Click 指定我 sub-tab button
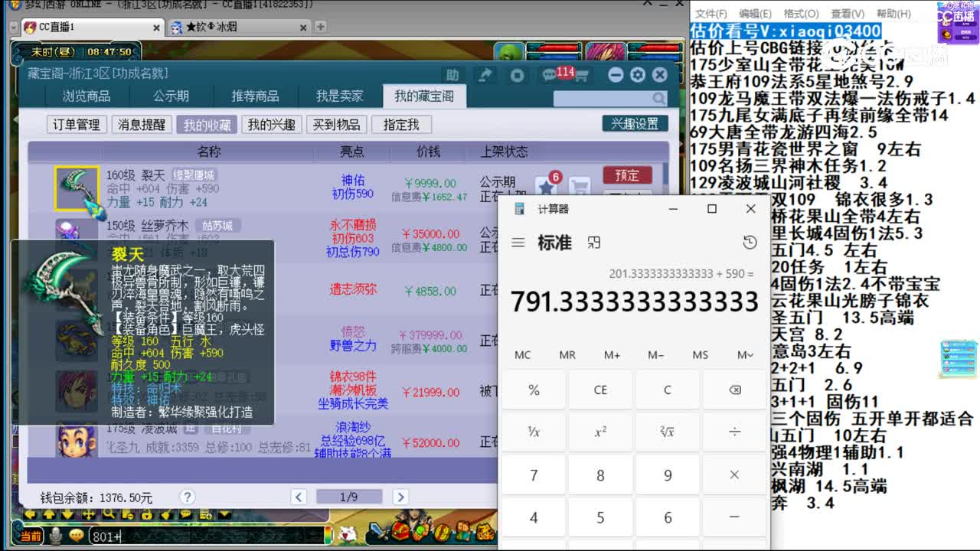This screenshot has width=980, height=551. point(402,125)
